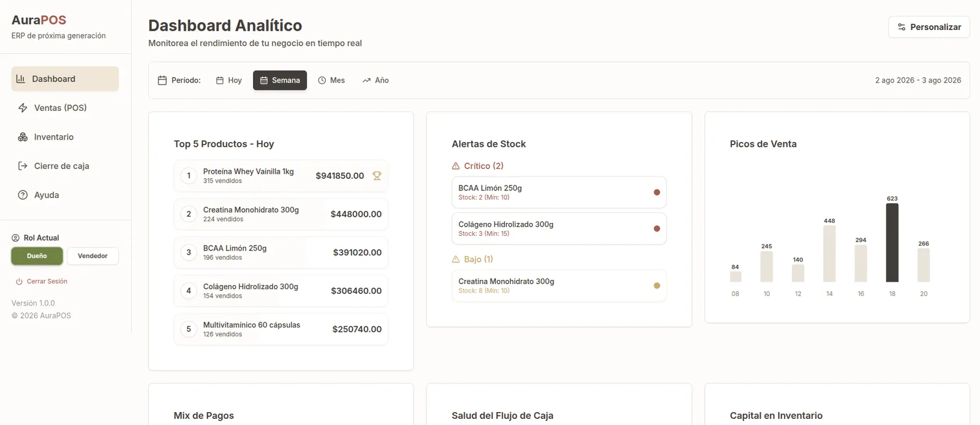Click the clock icon of the Mes filter
This screenshot has width=980, height=425.
pos(322,80)
